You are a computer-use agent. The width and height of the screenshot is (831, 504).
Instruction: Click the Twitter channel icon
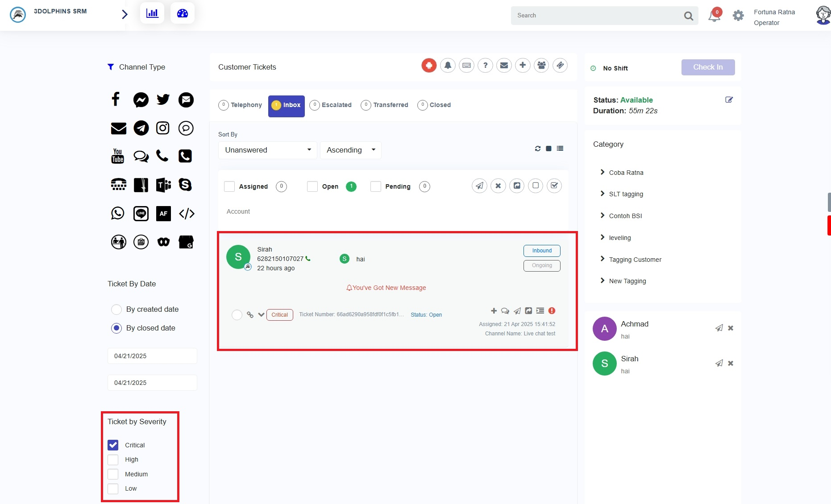coord(163,99)
